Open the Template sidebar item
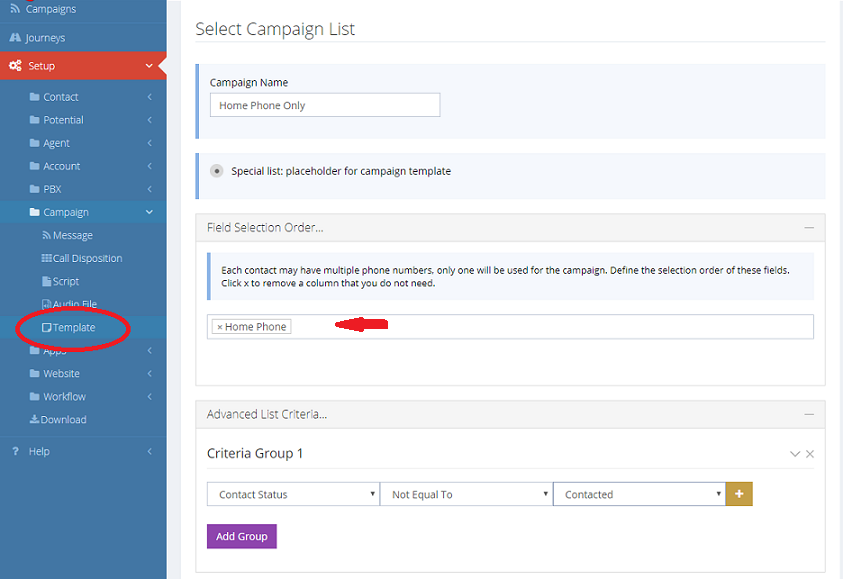 click(x=73, y=327)
